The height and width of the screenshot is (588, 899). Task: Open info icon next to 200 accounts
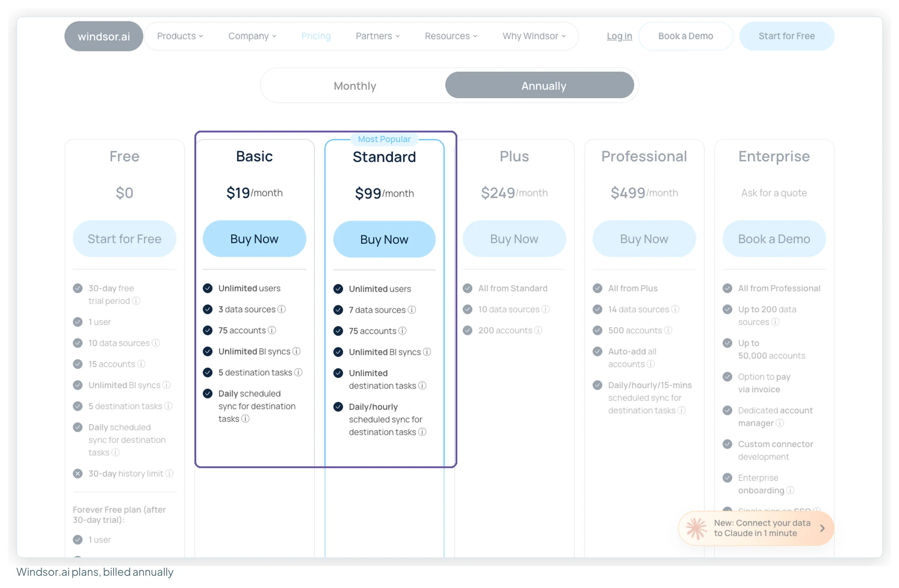(539, 330)
